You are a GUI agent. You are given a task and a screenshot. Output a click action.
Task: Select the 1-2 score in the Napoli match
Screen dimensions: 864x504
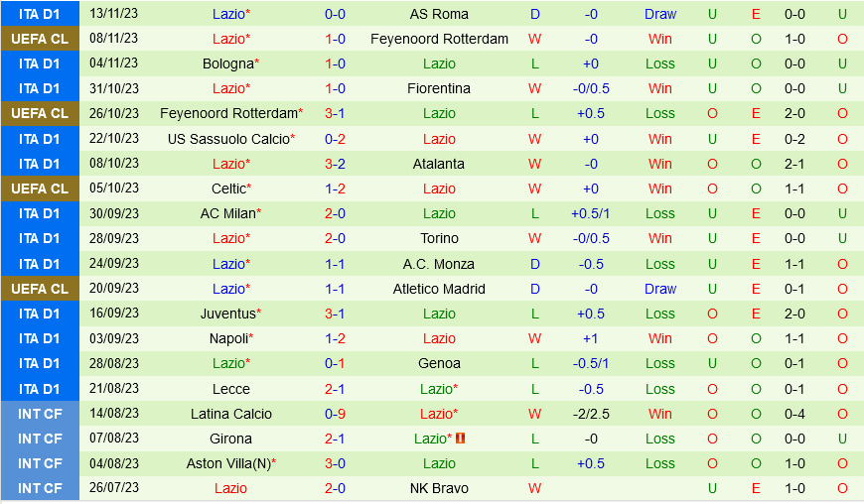[335, 338]
